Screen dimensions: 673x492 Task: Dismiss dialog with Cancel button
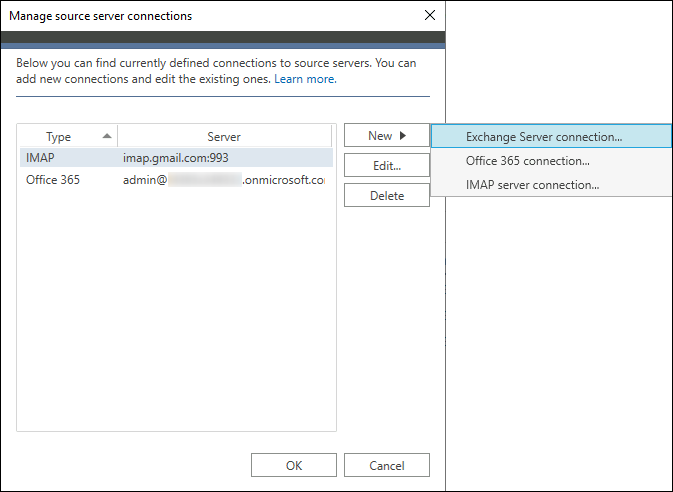pyautogui.click(x=387, y=465)
